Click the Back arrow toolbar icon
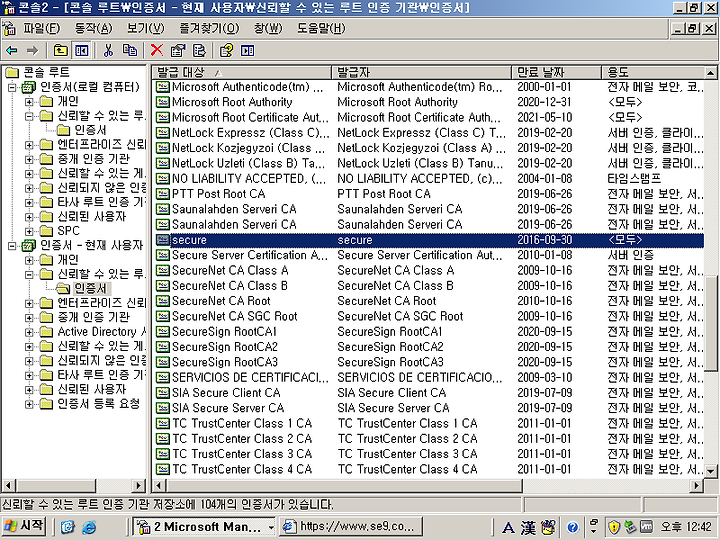This screenshot has height=540, width=720. pyautogui.click(x=11, y=51)
